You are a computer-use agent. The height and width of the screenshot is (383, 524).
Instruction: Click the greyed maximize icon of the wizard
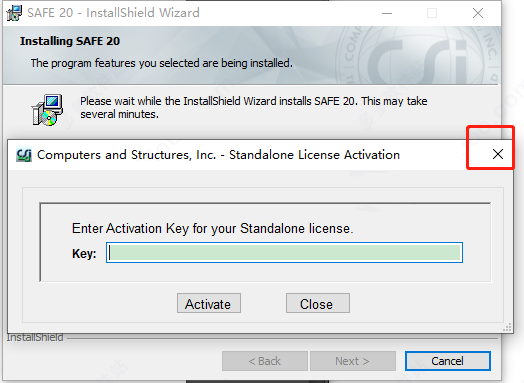432,13
